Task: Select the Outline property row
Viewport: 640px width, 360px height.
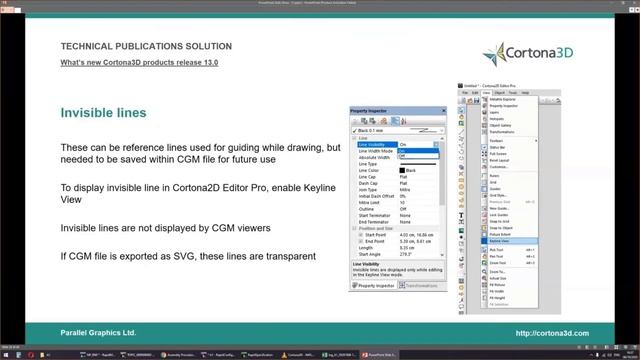Action: [x=398, y=209]
